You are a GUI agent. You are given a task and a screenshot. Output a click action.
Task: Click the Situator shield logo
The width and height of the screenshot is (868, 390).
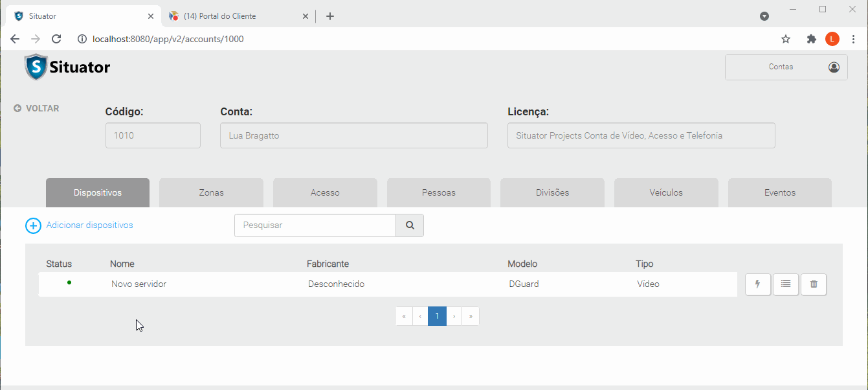[x=36, y=67]
